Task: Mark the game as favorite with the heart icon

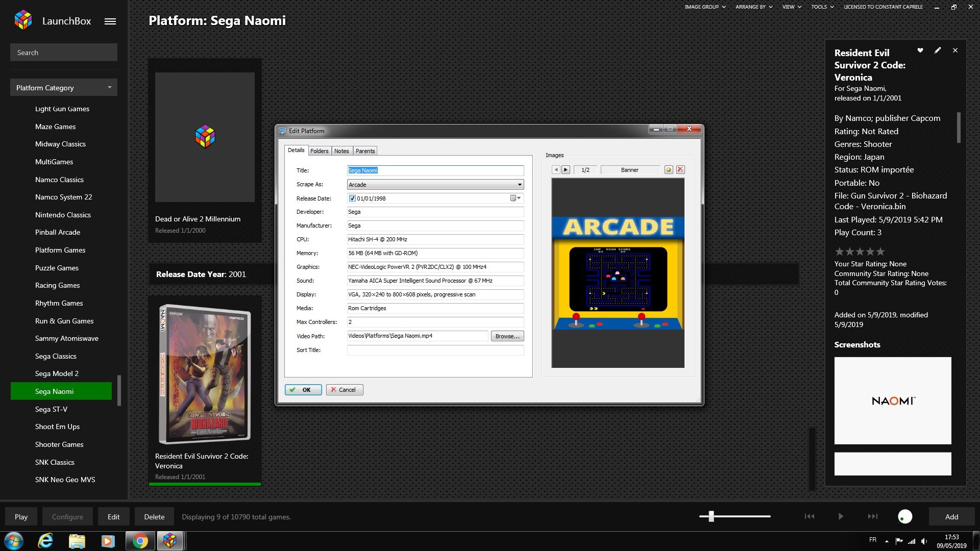Action: (920, 51)
